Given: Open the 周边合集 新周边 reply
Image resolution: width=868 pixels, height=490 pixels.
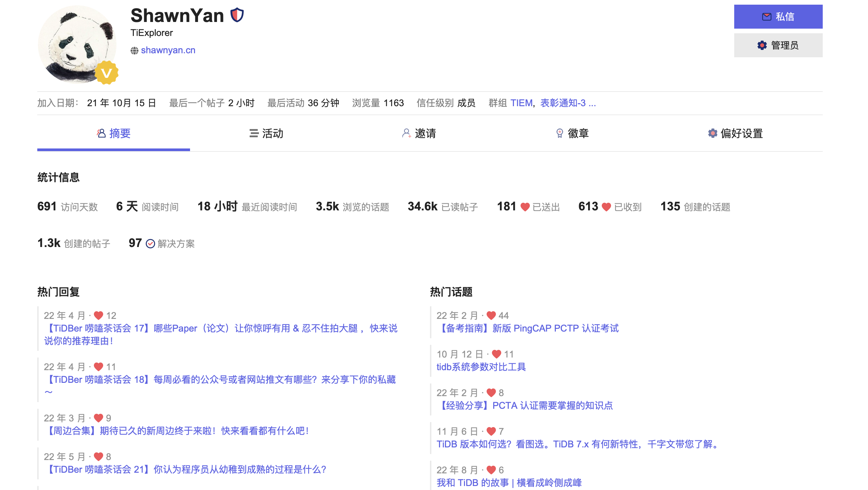Looking at the screenshot, I should [177, 431].
